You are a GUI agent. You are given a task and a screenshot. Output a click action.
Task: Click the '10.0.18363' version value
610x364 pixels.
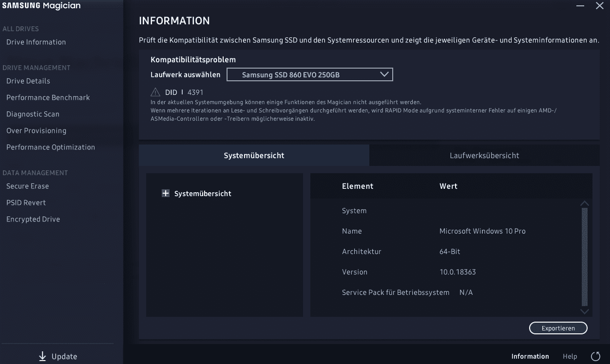[x=457, y=272]
